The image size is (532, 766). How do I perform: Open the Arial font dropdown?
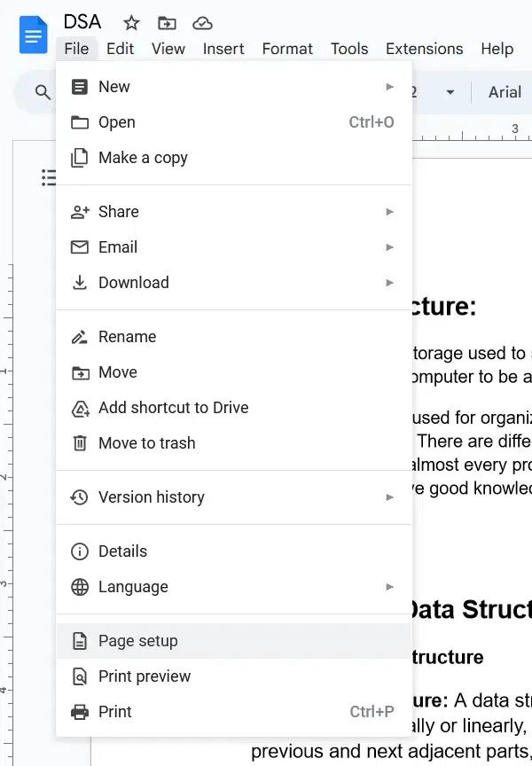pyautogui.click(x=505, y=92)
